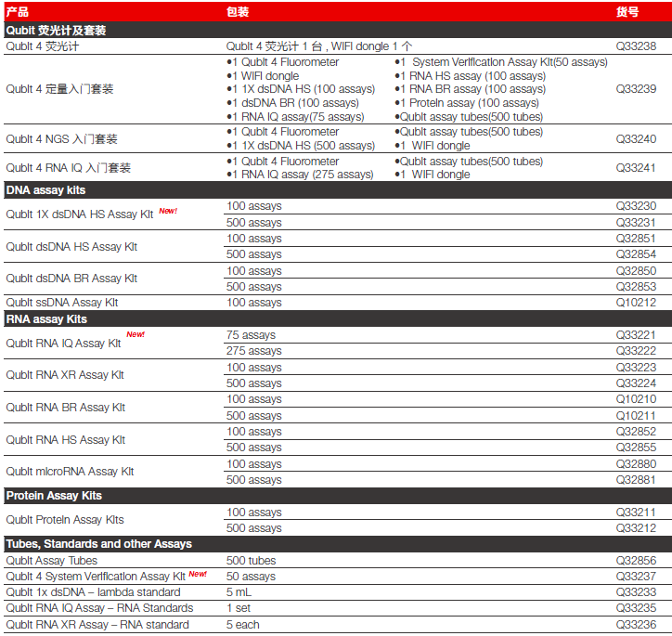Image resolution: width=672 pixels, height=636 pixels.
Task: Click Qubit microRNA Assay Kit name
Action: (70, 472)
